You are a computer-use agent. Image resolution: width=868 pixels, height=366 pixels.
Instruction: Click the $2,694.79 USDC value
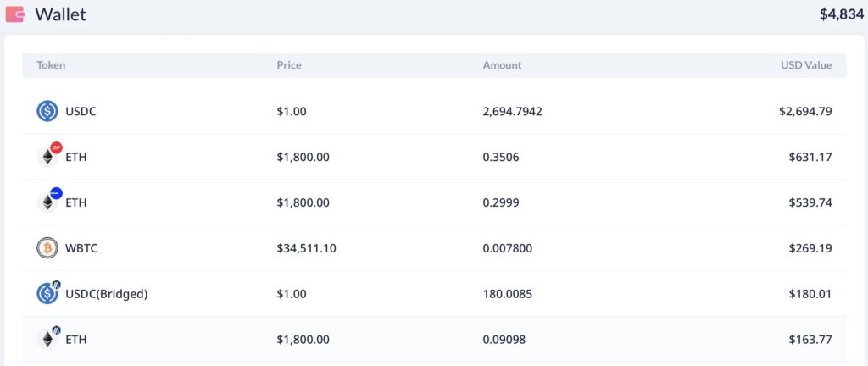coord(804,111)
